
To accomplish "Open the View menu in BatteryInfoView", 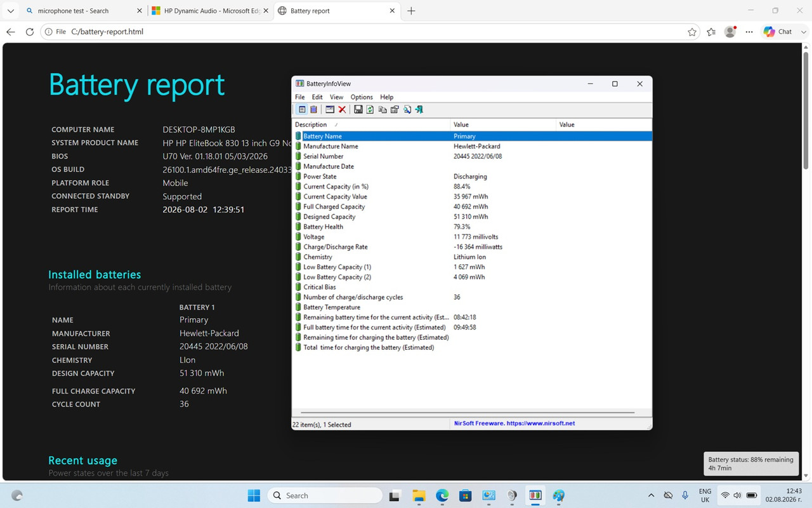I will (x=336, y=97).
